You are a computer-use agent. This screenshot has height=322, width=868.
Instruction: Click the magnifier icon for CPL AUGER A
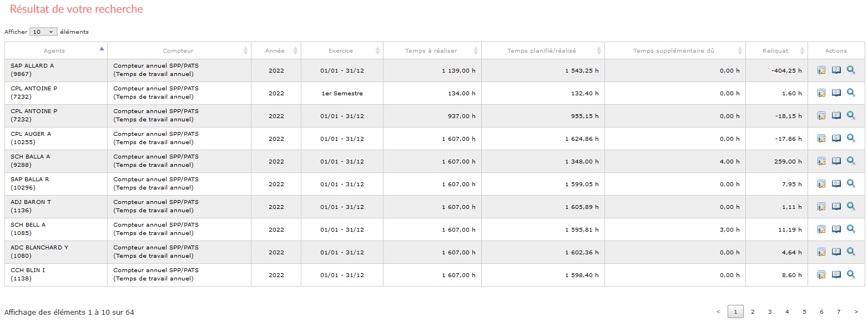(851, 138)
